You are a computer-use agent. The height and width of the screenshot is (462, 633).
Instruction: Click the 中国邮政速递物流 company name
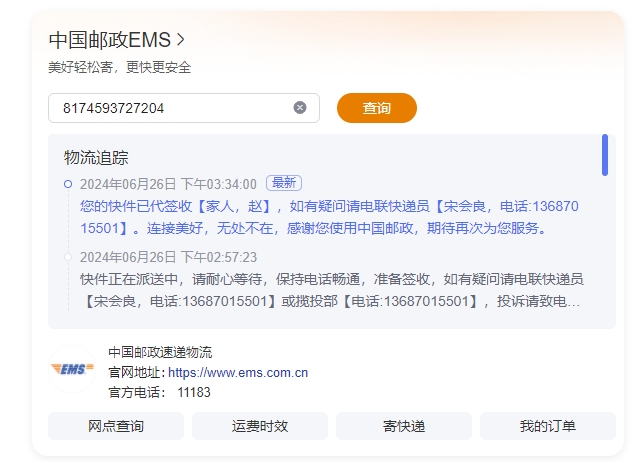160,352
